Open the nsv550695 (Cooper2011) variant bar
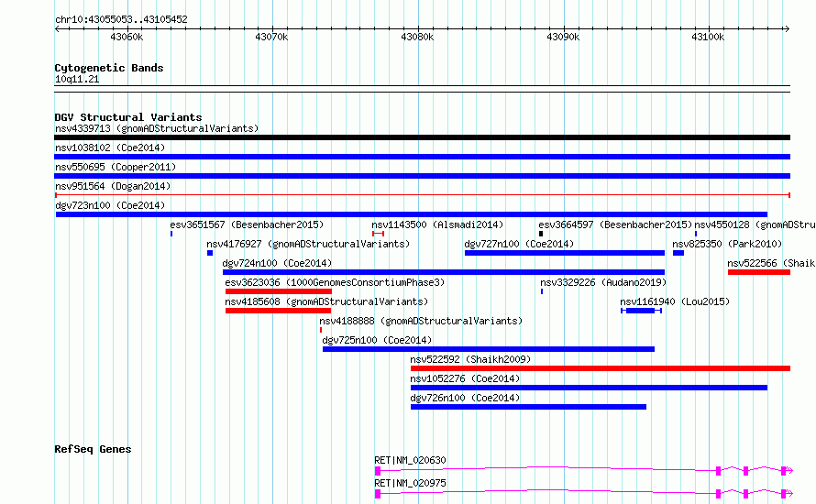This screenshot has width=816, height=504. tap(422, 176)
